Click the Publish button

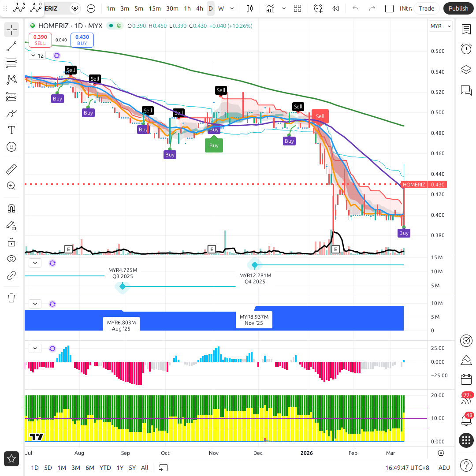(x=458, y=8)
